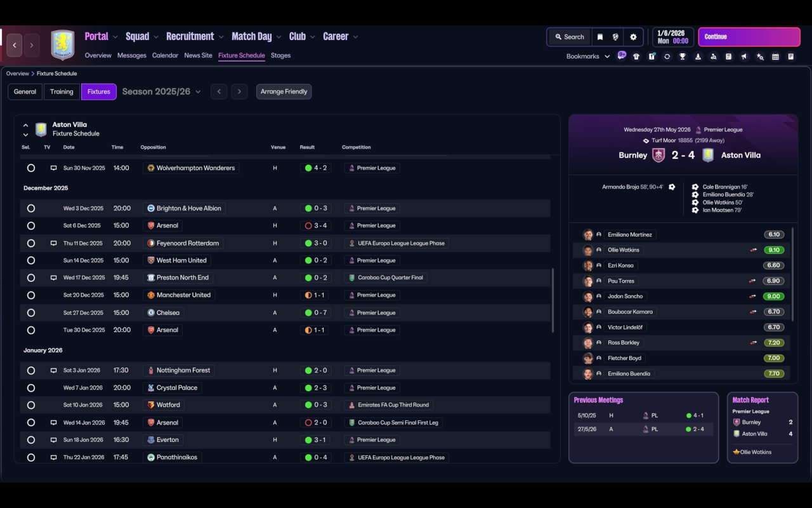
Task: Expand the Squad menu chevron
Action: (155, 37)
